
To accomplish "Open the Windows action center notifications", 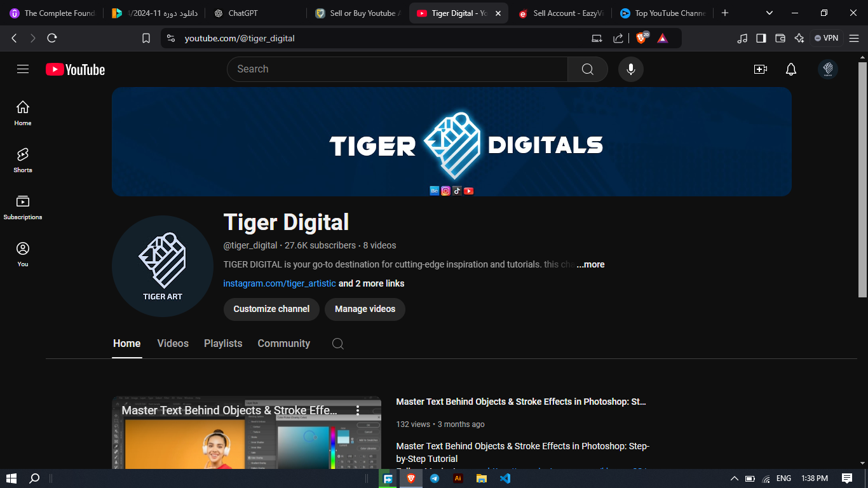I will [847, 478].
